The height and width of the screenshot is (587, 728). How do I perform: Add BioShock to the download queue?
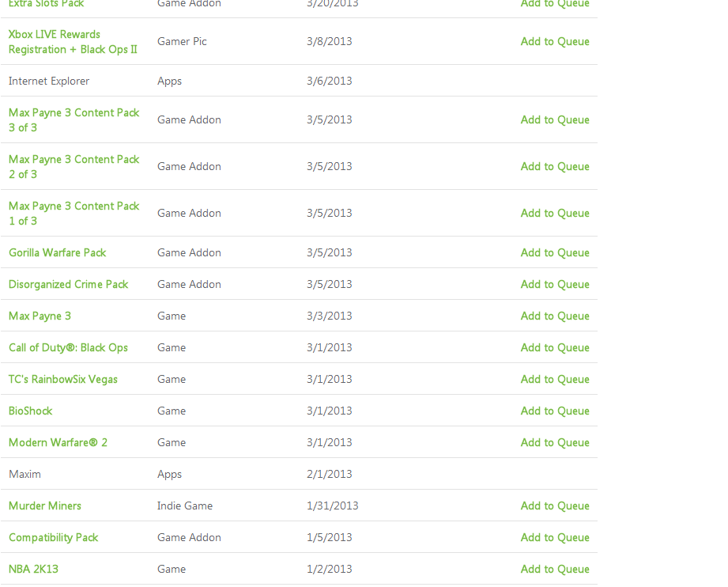pos(554,411)
